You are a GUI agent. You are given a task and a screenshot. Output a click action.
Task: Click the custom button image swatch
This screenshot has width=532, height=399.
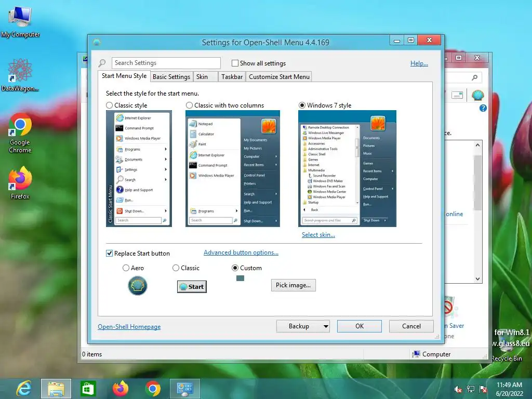click(x=240, y=278)
